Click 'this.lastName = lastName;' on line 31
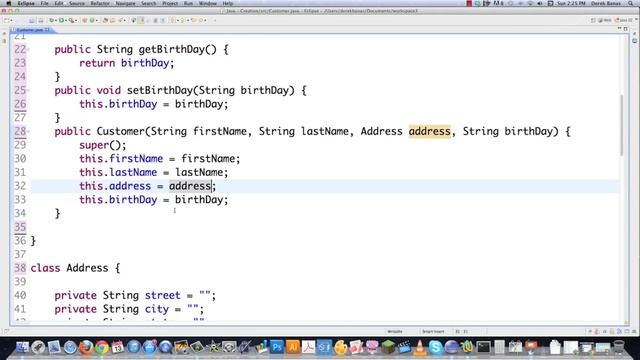Viewport: 640px width, 360px height. tap(153, 172)
